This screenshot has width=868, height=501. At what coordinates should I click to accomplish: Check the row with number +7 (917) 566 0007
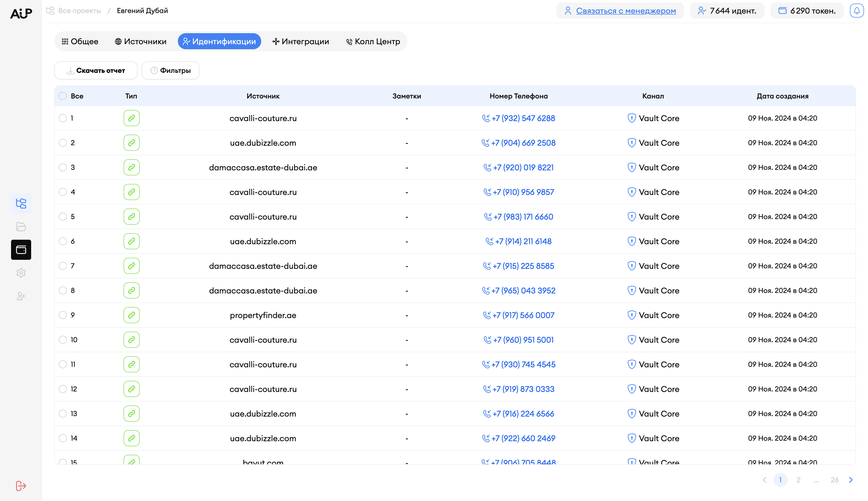click(x=63, y=315)
